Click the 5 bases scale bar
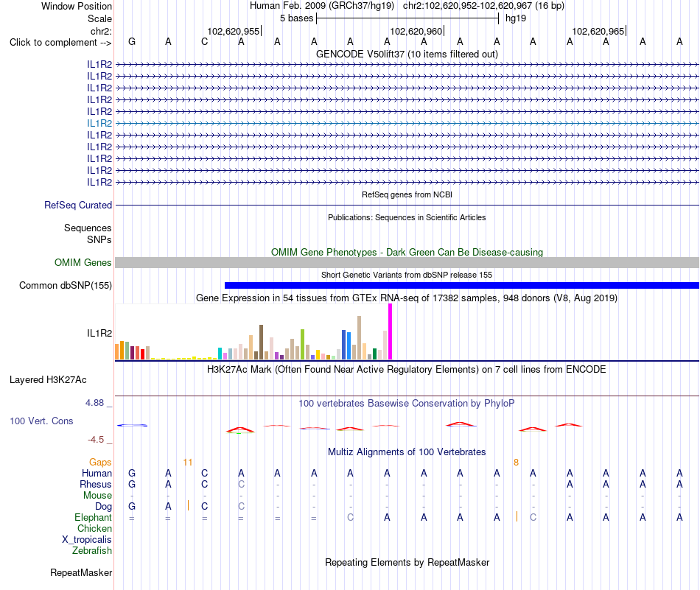The width and height of the screenshot is (700, 590). [x=407, y=18]
